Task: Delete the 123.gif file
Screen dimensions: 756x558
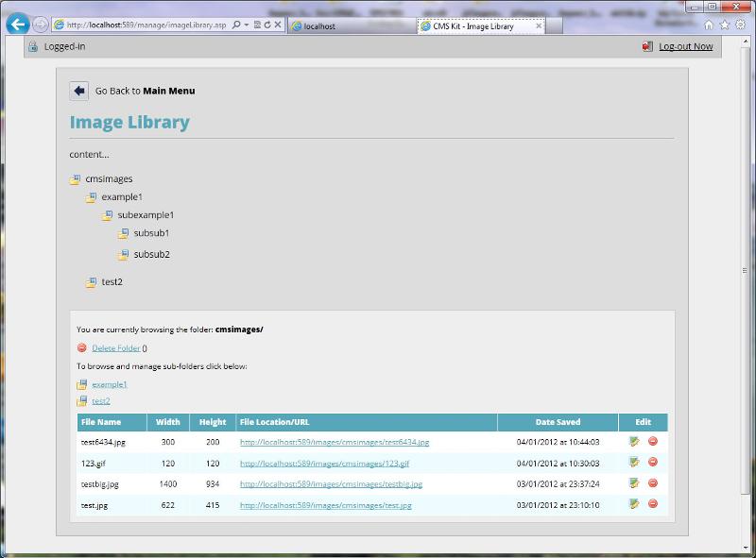Action: (653, 462)
